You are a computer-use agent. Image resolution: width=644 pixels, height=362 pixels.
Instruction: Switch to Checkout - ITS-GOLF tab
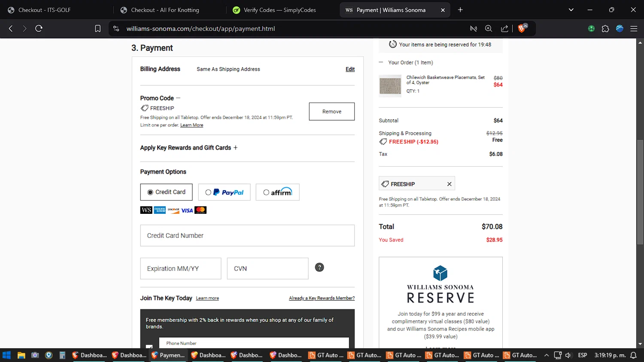(x=45, y=10)
